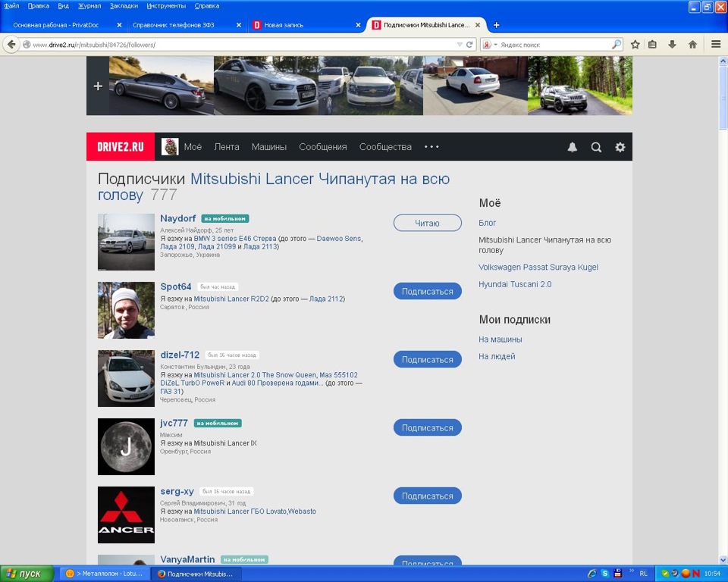Open 'Сообщения' in DRIVE2 navigation
The height and width of the screenshot is (582, 728).
coord(323,147)
